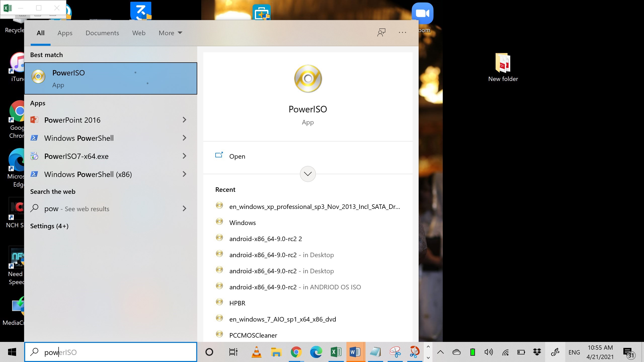The width and height of the screenshot is (644, 362).
Task: Switch to the All search tab
Action: (x=41, y=33)
